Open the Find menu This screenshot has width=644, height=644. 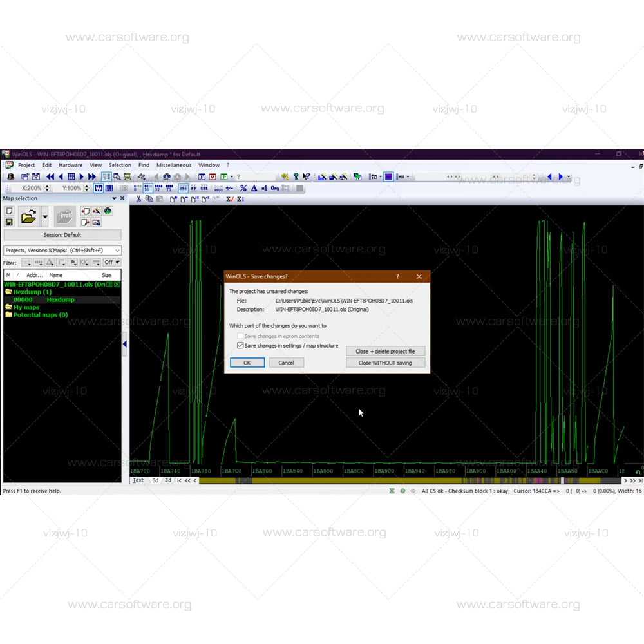[x=144, y=165]
